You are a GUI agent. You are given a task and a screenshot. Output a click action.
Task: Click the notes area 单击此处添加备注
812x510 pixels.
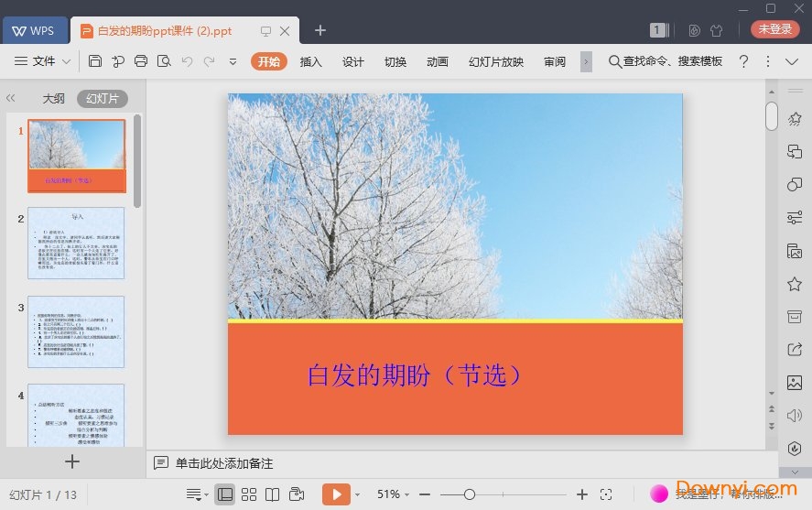click(224, 463)
